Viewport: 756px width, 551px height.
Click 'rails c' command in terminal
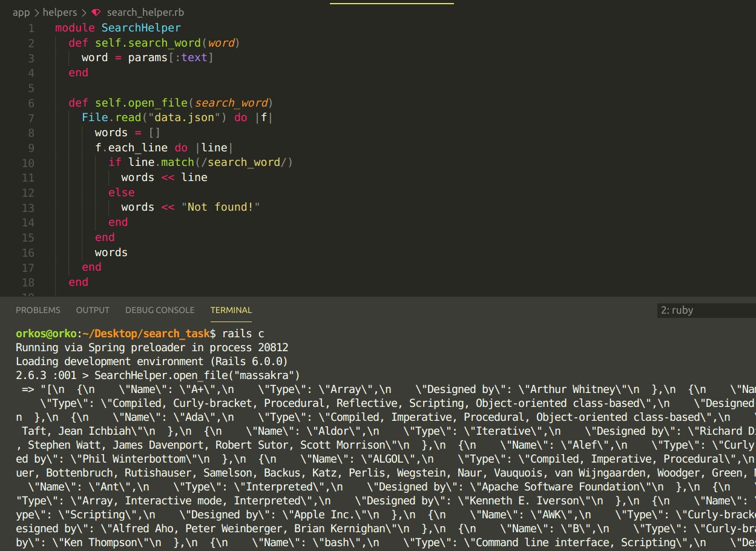[243, 334]
